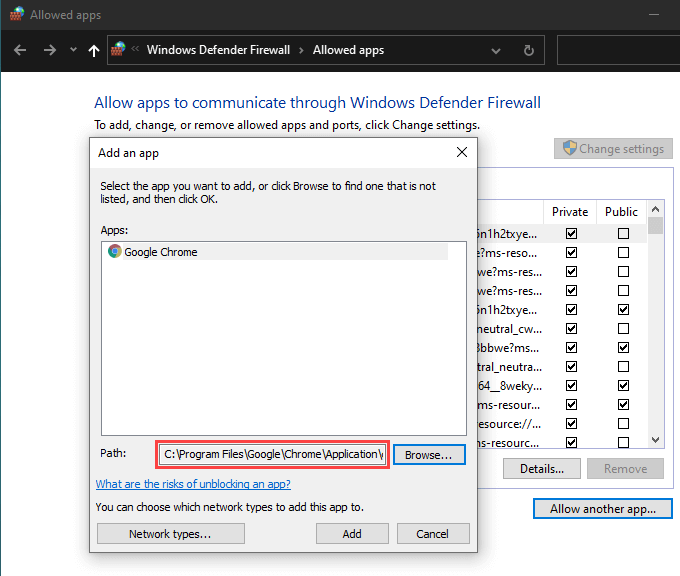This screenshot has height=576, width=680.
Task: Click the firewall icon in address bar
Action: pos(119,49)
